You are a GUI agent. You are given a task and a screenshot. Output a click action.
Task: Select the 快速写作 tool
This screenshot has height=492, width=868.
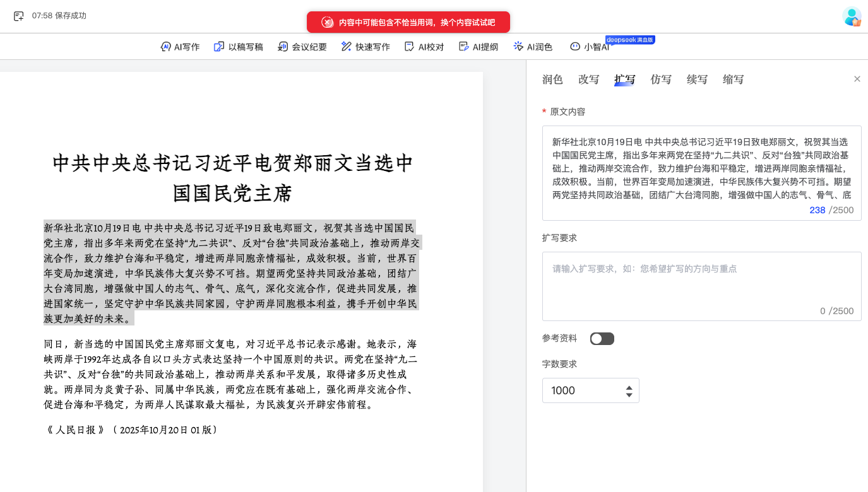click(366, 47)
